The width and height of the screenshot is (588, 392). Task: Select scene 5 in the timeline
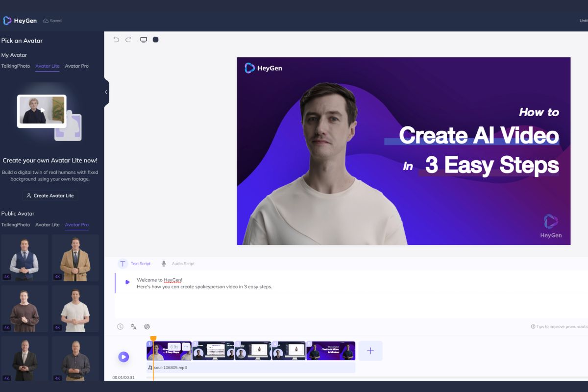click(331, 351)
